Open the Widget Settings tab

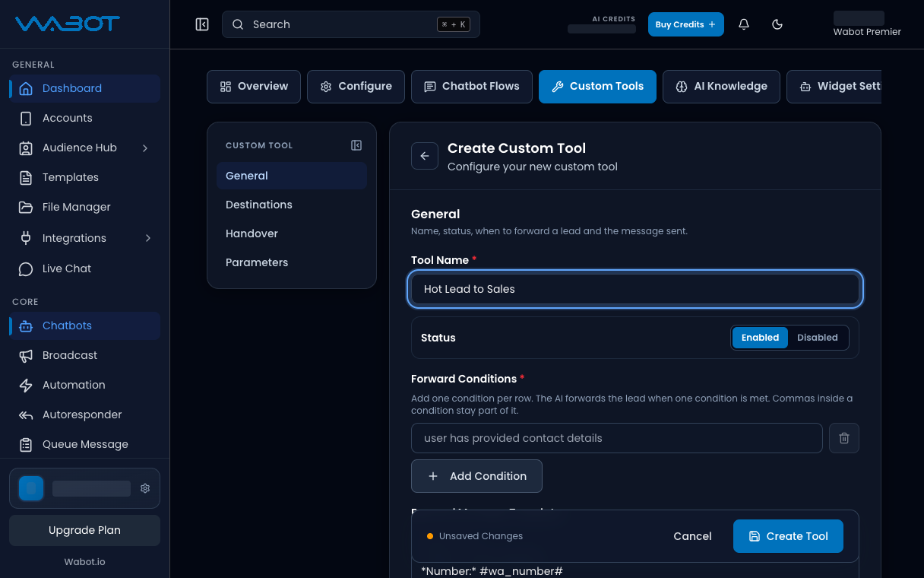point(834,87)
